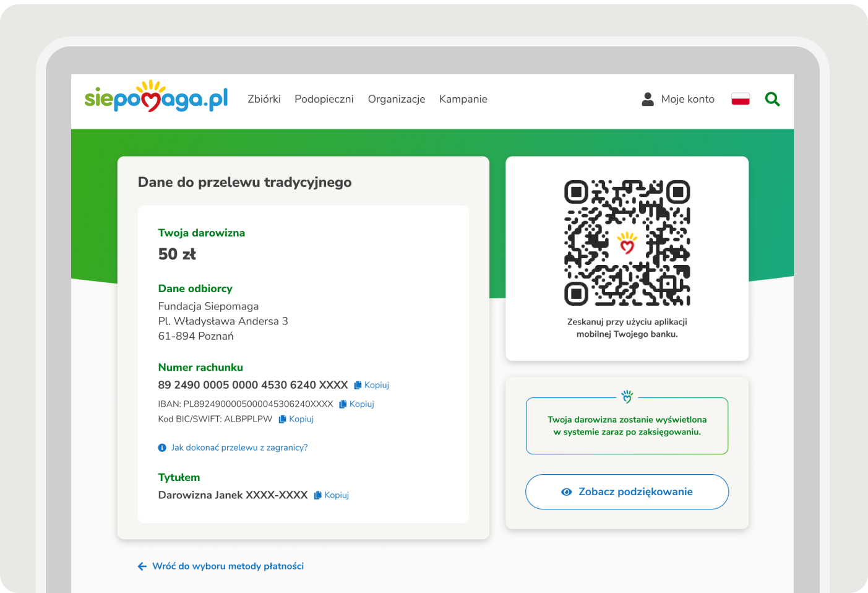Click the back arrow icon
This screenshot has height=593, width=868.
142,566
